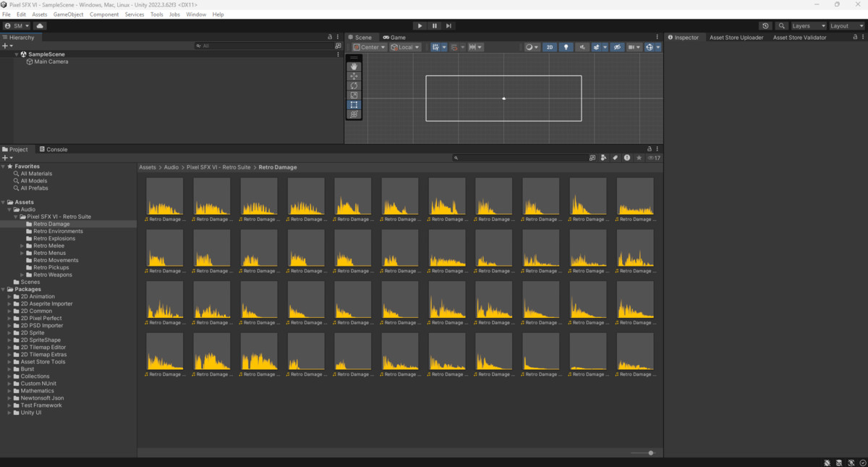Click the Rect tool icon

(354, 105)
